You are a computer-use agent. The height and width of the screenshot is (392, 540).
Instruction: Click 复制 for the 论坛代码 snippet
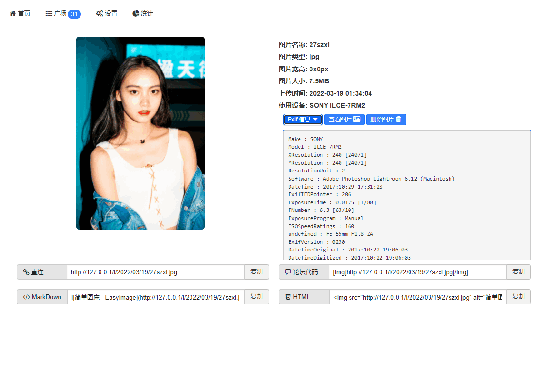pos(518,271)
